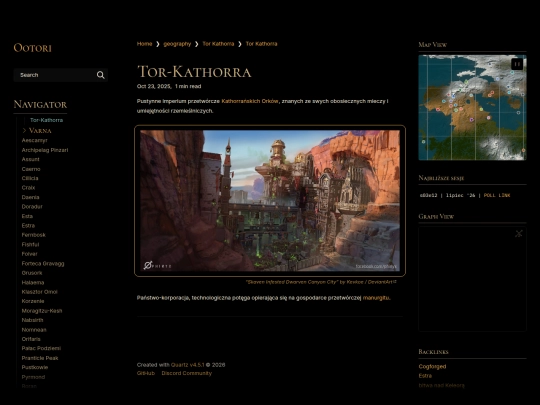Open Nomnean in the Navigator
Image resolution: width=540 pixels, height=405 pixels.
[x=34, y=330]
